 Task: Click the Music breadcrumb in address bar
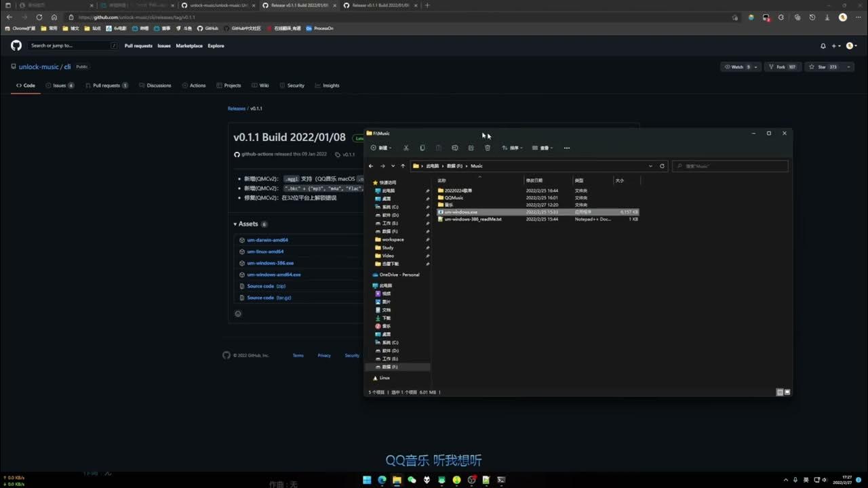click(x=477, y=166)
